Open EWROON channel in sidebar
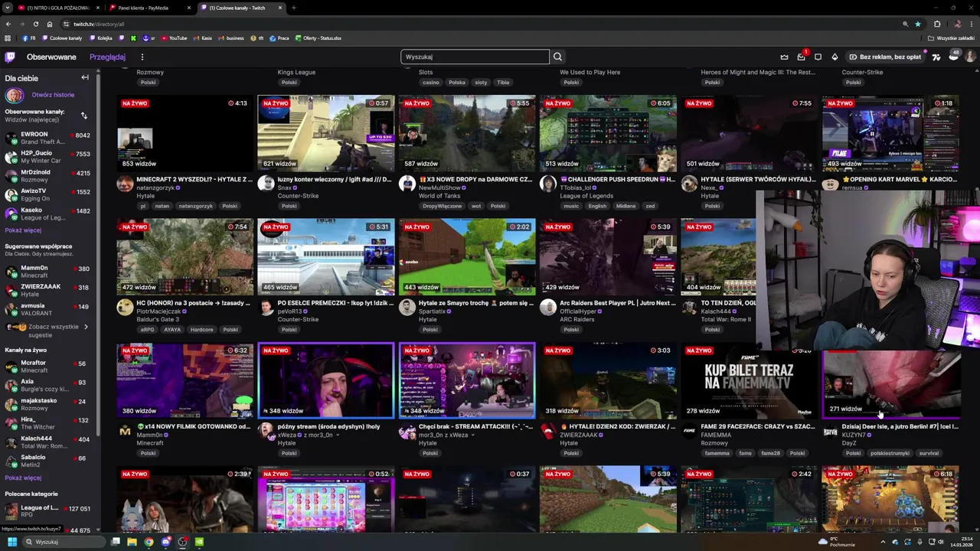 [x=49, y=138]
